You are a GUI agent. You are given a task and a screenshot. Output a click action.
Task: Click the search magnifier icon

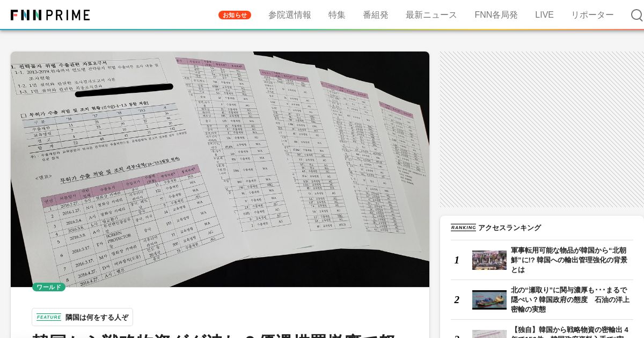[x=636, y=15]
